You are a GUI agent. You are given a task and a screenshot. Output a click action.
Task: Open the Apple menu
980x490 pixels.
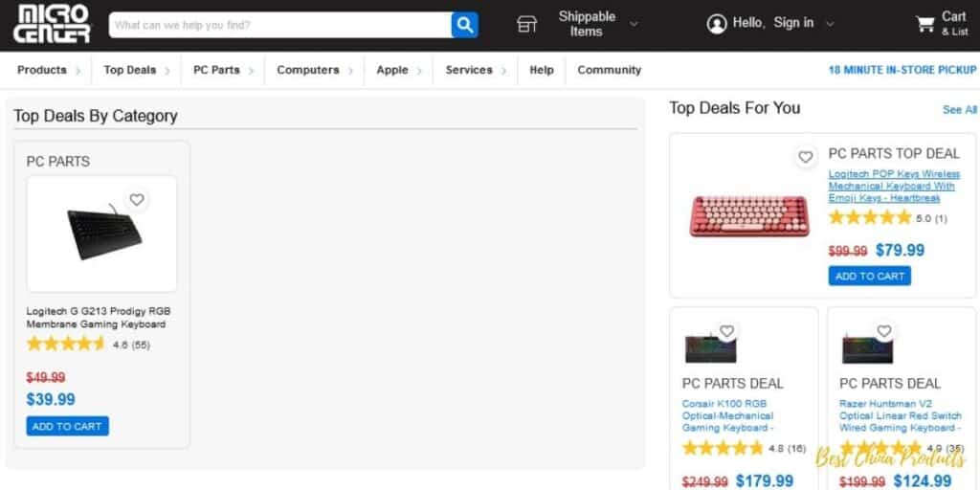tap(391, 70)
